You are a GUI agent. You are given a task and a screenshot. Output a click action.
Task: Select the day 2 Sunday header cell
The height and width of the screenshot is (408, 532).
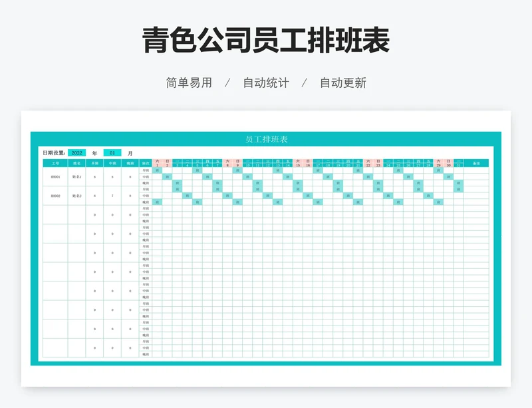(x=168, y=163)
